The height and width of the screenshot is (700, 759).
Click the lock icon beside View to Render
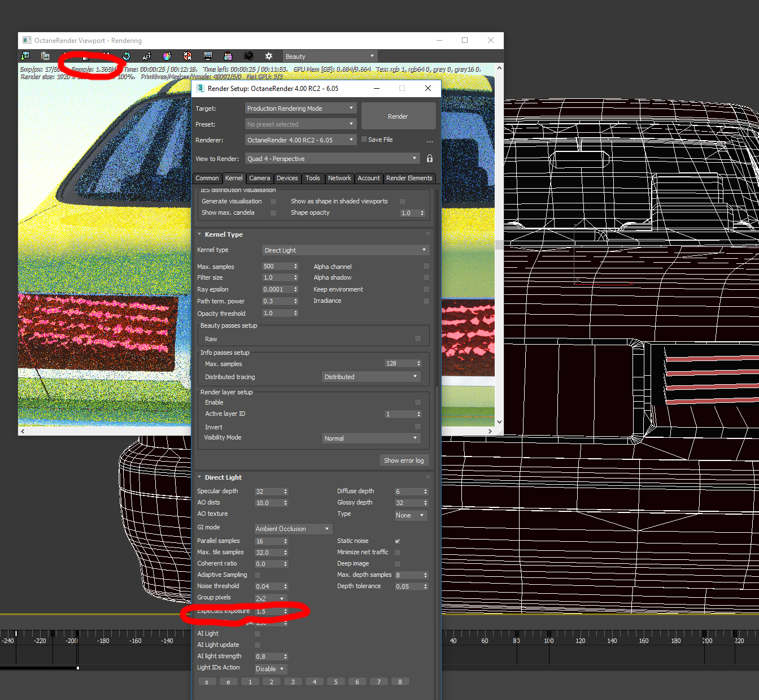coord(430,159)
